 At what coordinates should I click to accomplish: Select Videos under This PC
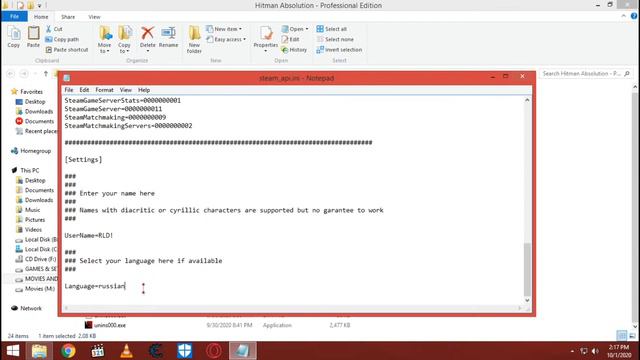(x=29, y=229)
